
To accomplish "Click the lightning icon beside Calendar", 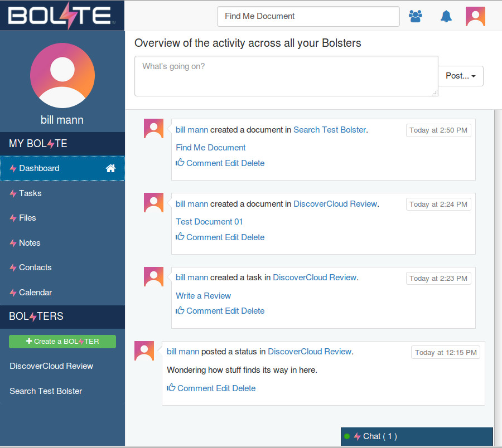I will (x=13, y=292).
